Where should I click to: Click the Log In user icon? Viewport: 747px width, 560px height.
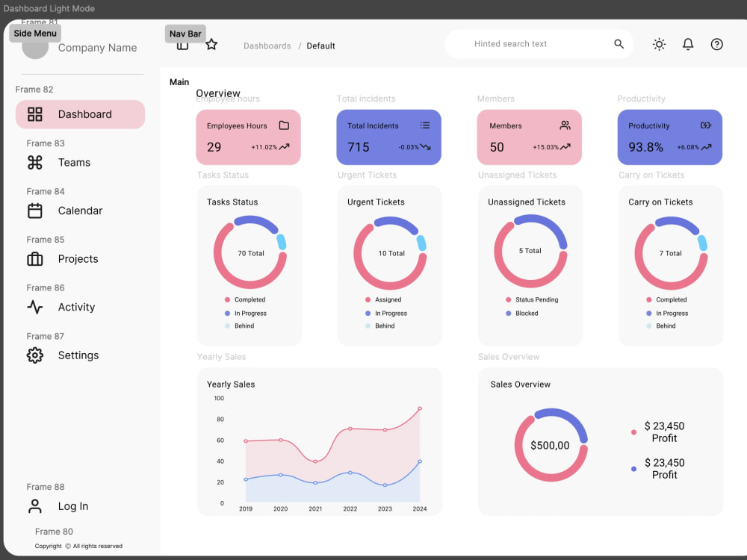coord(35,506)
